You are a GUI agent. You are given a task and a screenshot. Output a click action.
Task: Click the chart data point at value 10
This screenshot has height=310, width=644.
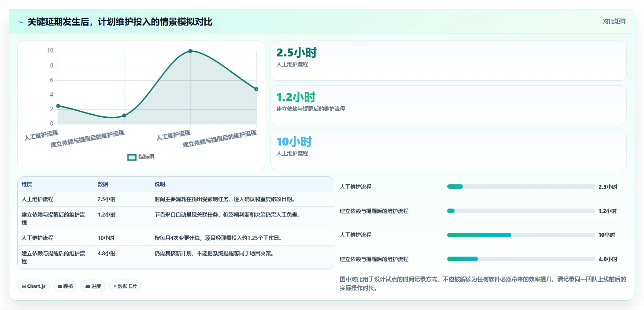[x=190, y=51]
